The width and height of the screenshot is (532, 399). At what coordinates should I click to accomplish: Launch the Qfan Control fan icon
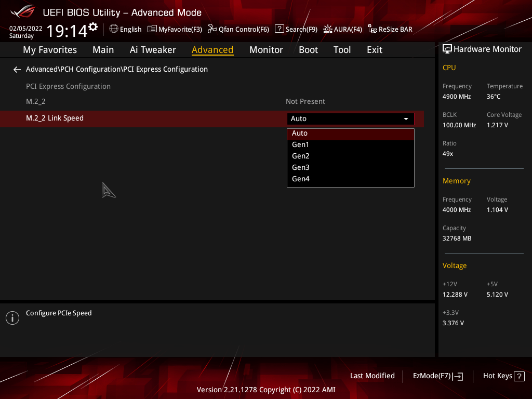click(x=212, y=29)
